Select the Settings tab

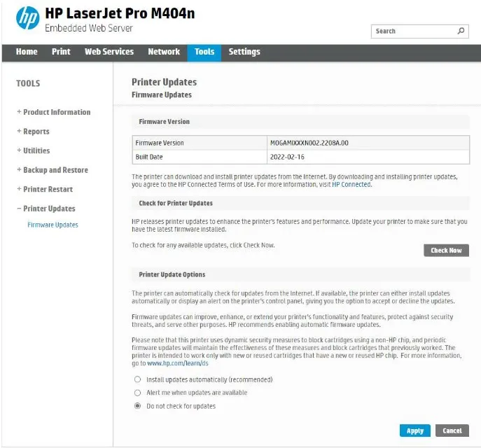coord(244,52)
